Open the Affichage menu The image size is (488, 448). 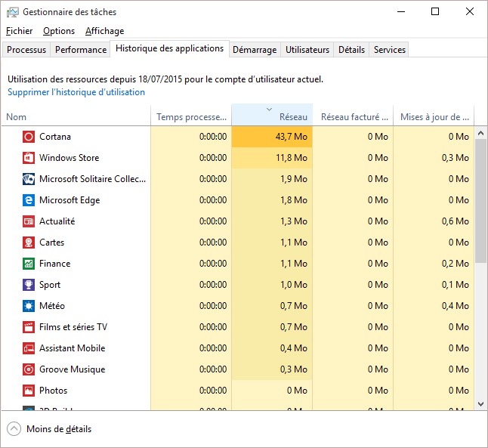104,31
